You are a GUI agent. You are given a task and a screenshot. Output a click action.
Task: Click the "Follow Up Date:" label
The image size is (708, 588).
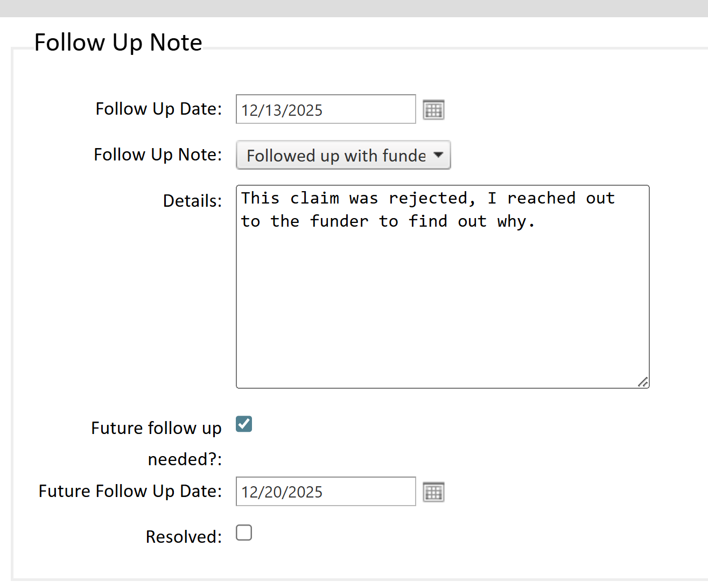click(x=158, y=109)
